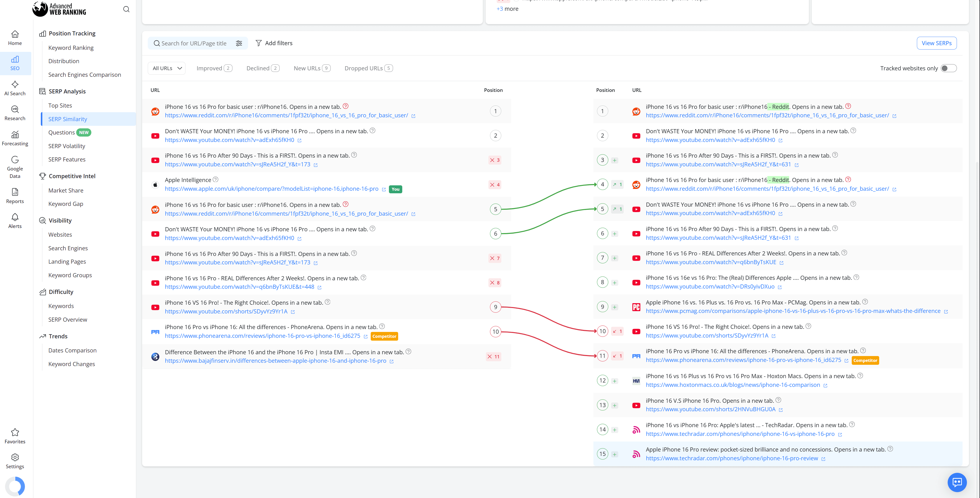Expand the +3 more URLs link
The image size is (980, 498).
(x=507, y=9)
